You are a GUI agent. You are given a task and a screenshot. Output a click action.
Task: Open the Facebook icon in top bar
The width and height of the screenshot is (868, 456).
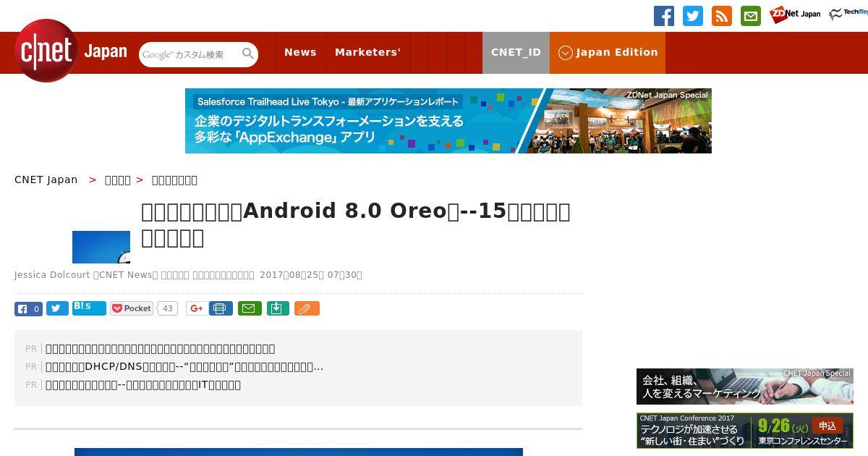pyautogui.click(x=664, y=16)
